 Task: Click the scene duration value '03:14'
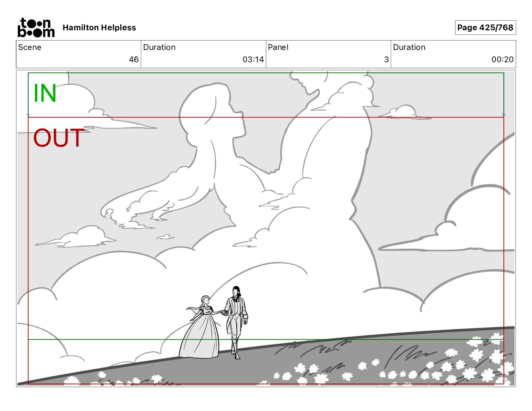[x=253, y=60]
